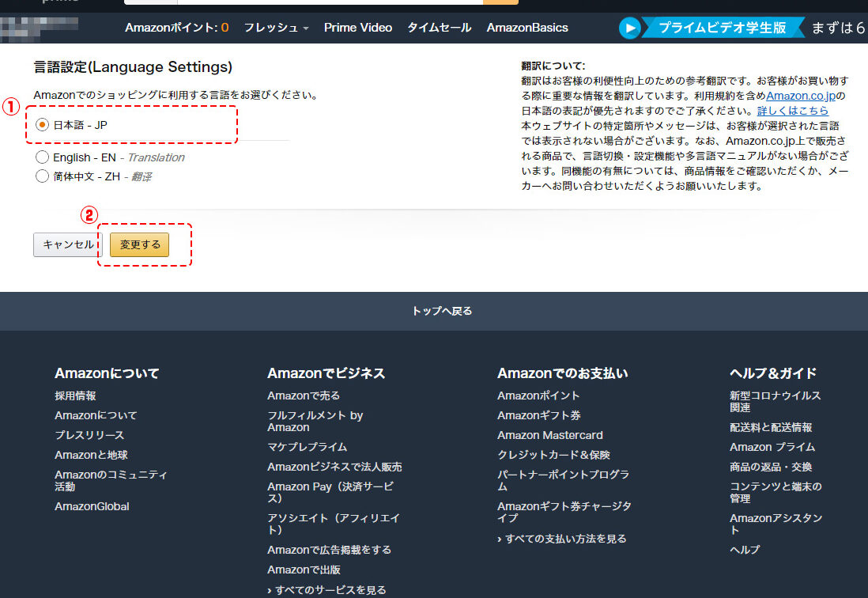Click the キャンセル button

(68, 244)
